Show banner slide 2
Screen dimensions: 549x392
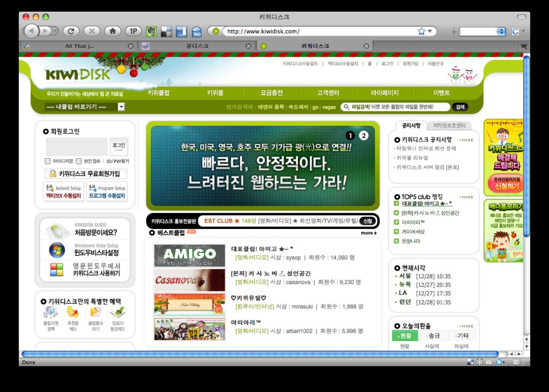pyautogui.click(x=364, y=136)
